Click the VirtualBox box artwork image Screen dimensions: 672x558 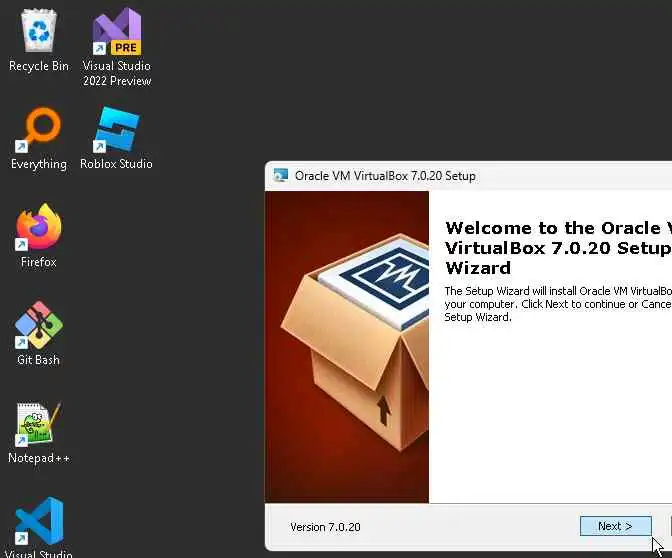pyautogui.click(x=347, y=347)
